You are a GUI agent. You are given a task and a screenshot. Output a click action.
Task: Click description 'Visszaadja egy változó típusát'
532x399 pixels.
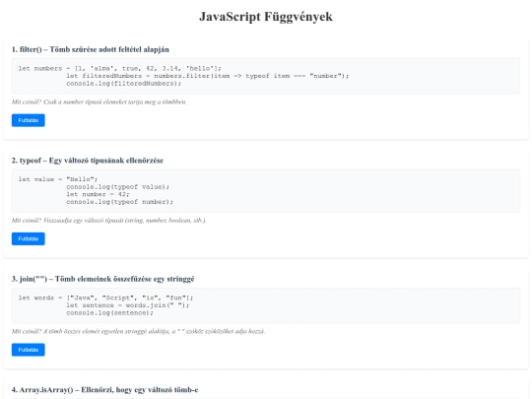click(109, 221)
